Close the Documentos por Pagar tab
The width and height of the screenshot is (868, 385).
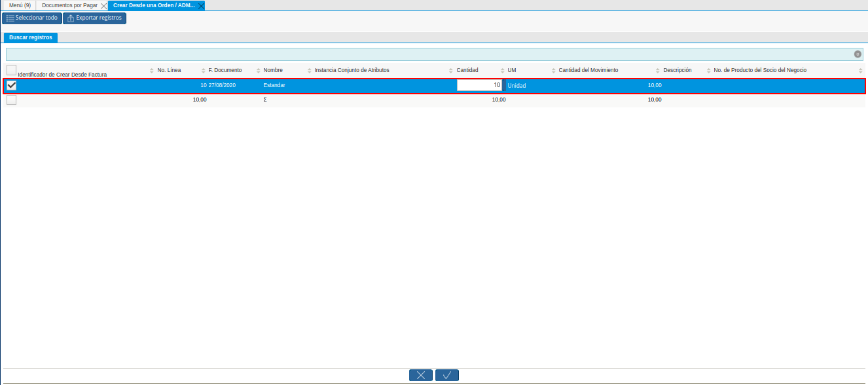point(103,5)
